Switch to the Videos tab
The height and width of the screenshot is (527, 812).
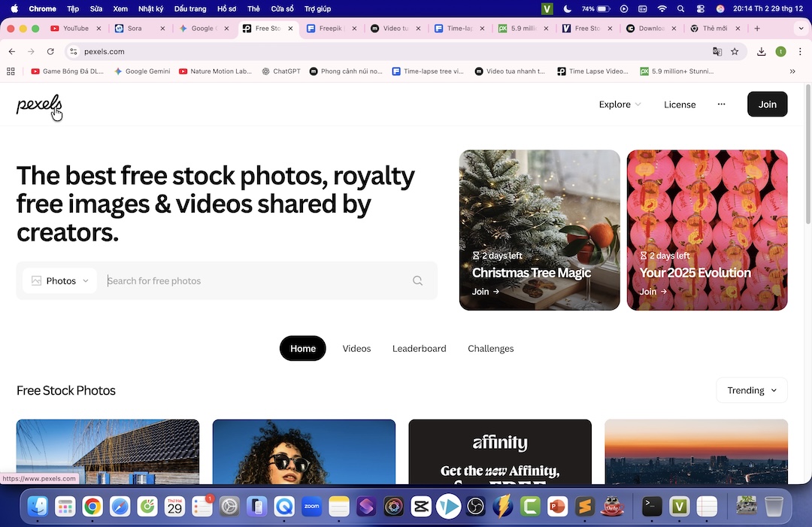tap(356, 349)
